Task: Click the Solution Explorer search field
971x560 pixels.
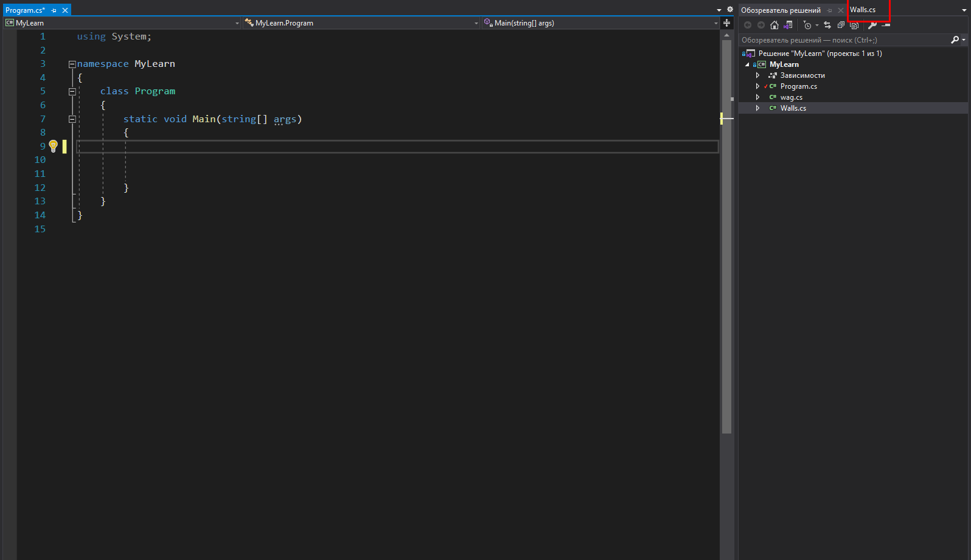Action: [x=844, y=40]
